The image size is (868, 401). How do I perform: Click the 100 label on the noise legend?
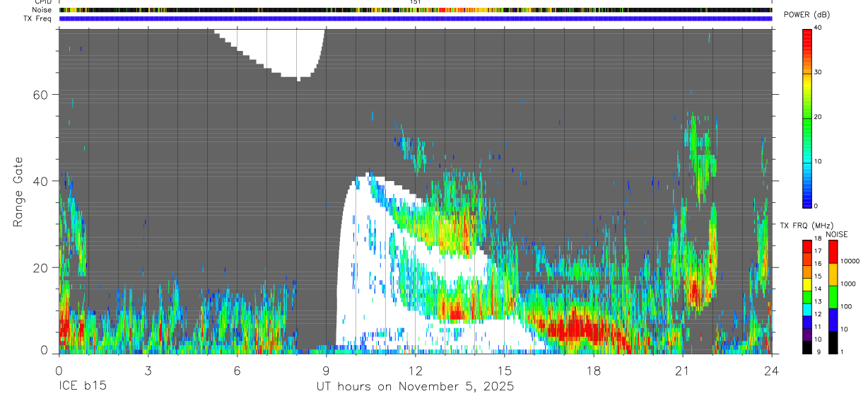point(847,306)
